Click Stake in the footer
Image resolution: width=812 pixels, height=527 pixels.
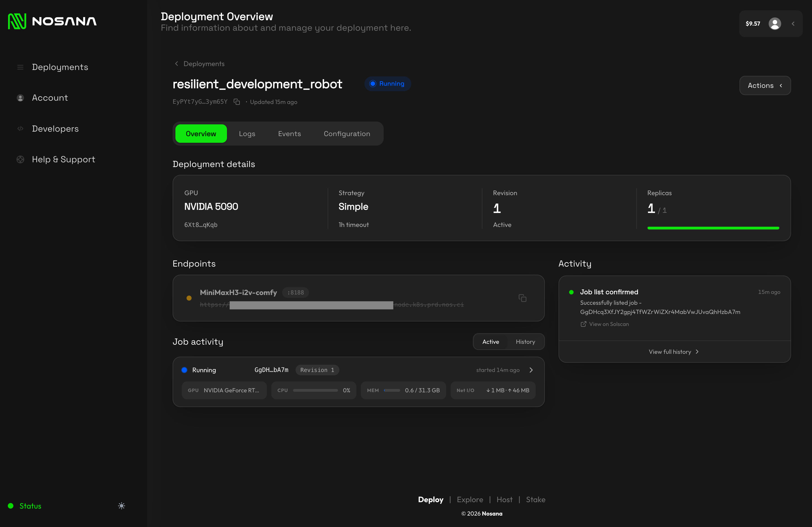(x=535, y=500)
